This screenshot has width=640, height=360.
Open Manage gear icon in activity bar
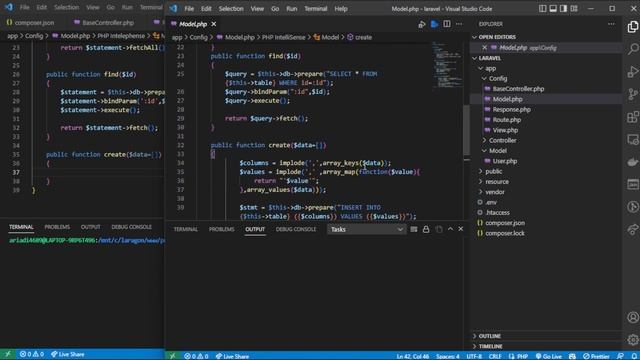(633, 339)
